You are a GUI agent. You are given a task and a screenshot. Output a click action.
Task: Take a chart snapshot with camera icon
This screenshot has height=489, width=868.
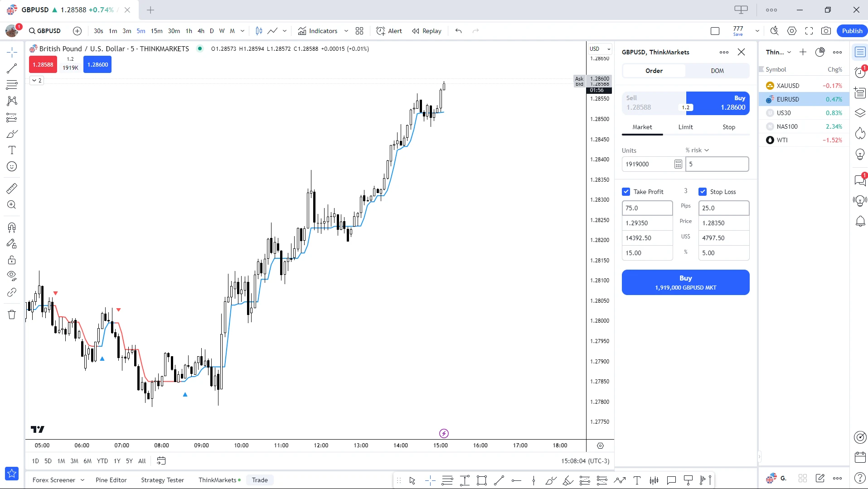point(826,31)
